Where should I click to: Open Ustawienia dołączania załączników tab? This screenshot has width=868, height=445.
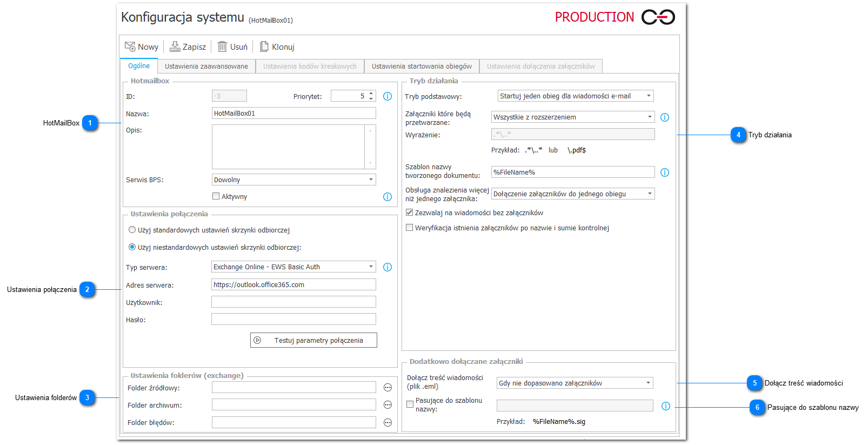540,67
